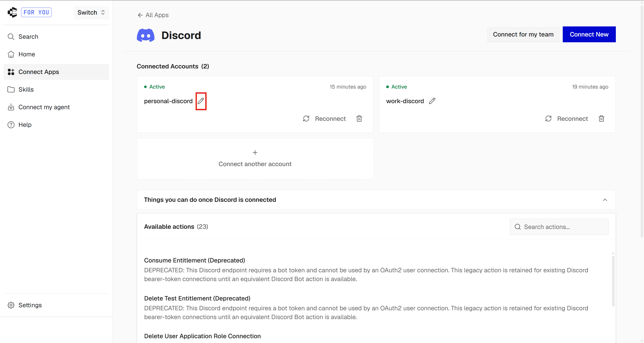Click the pencil icon beside work-discord
Image resolution: width=644 pixels, height=343 pixels.
tap(432, 101)
